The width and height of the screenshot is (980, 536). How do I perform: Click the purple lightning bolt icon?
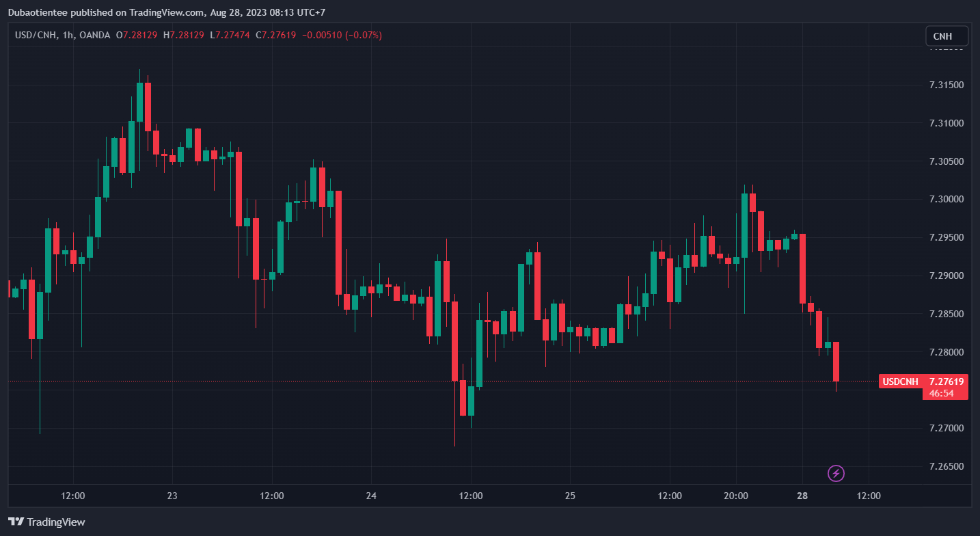(x=836, y=473)
